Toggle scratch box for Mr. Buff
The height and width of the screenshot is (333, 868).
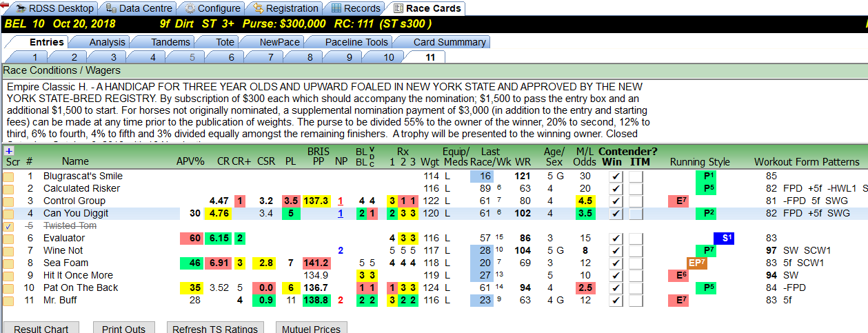point(8,300)
